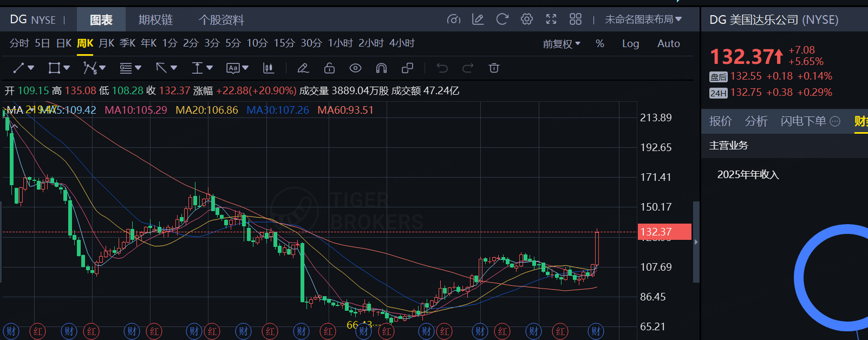Select the Fibonacci lines drawing tool
This screenshot has width=868, height=340.
click(x=126, y=68)
